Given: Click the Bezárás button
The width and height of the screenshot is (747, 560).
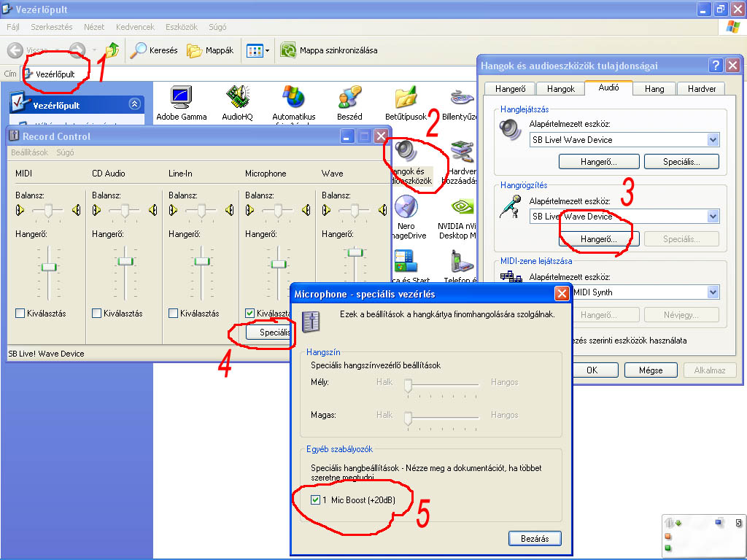Looking at the screenshot, I should pyautogui.click(x=535, y=538).
